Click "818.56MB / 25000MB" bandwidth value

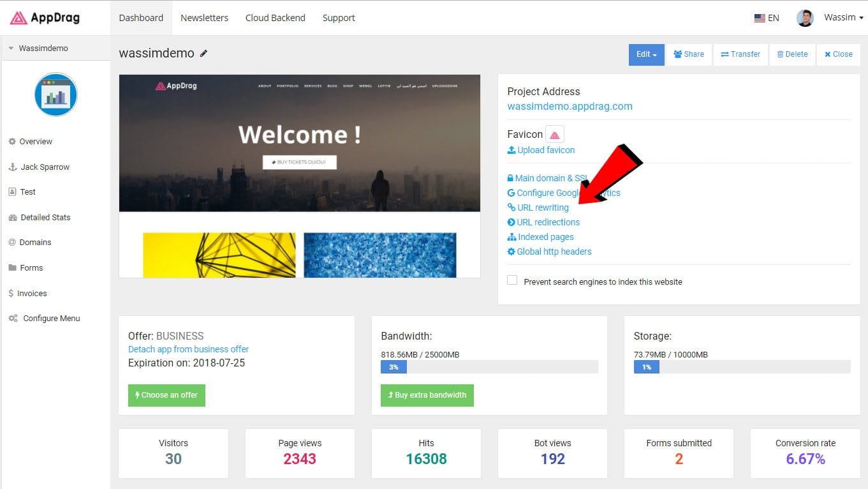coord(420,354)
